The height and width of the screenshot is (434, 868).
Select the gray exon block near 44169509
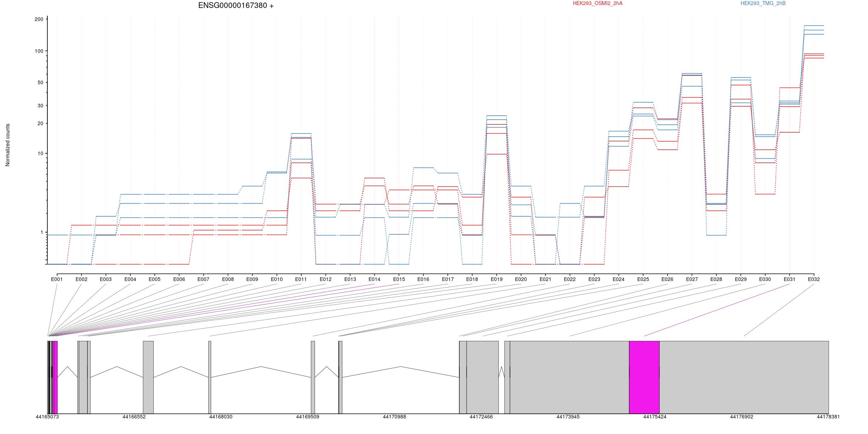coord(313,377)
